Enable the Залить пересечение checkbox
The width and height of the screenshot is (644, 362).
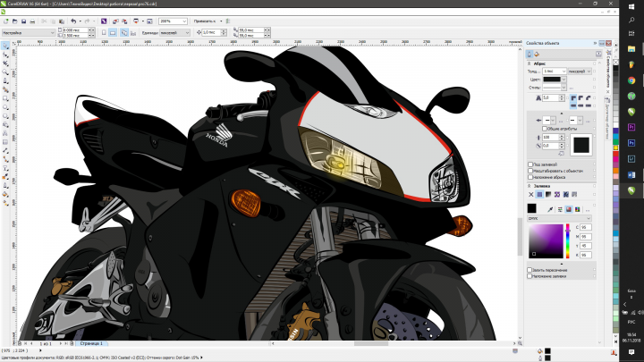click(x=530, y=270)
